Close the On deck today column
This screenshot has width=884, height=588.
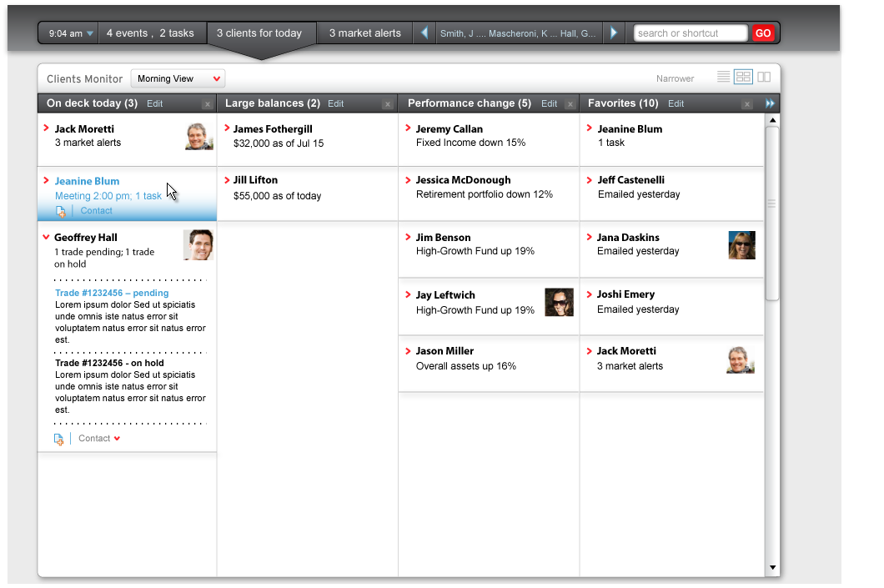(207, 104)
